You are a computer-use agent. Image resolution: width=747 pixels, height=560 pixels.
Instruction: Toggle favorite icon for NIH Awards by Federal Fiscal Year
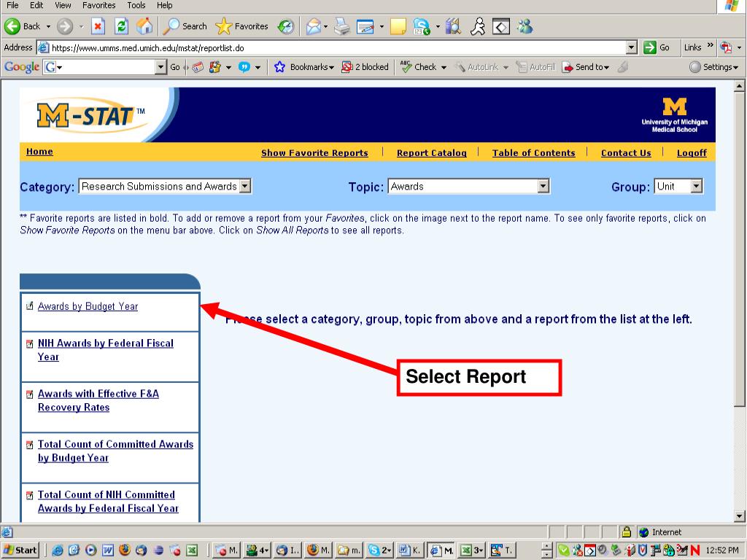click(x=29, y=343)
